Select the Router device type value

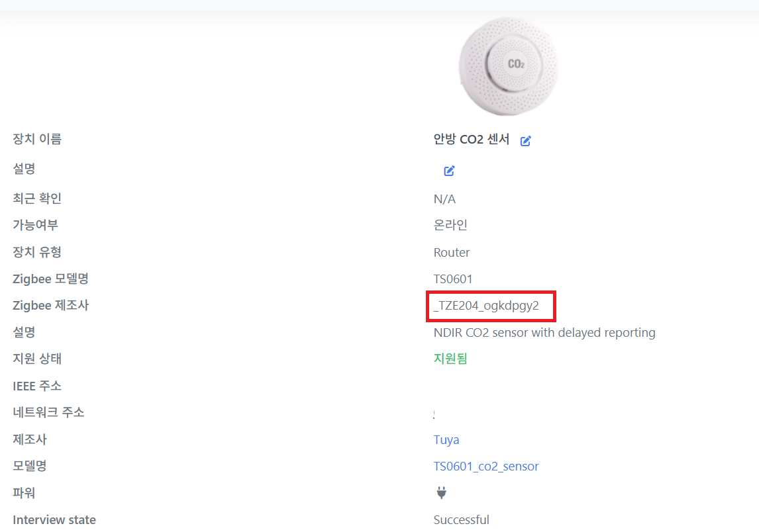[452, 253]
